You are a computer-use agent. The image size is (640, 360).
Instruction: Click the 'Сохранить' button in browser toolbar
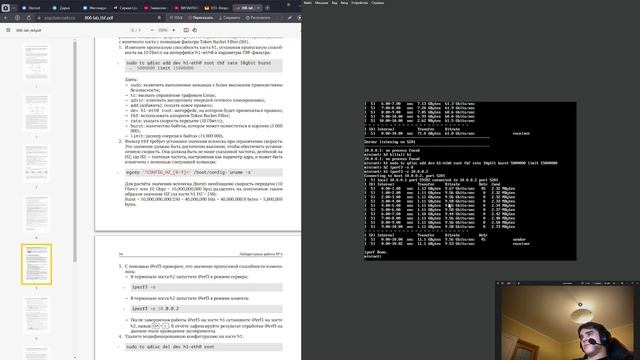coord(229,18)
